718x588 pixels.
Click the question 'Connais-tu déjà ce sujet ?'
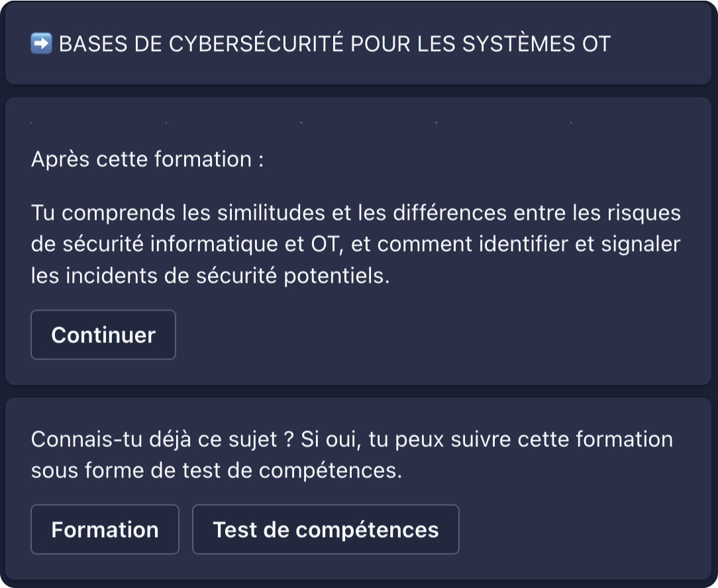[161, 439]
